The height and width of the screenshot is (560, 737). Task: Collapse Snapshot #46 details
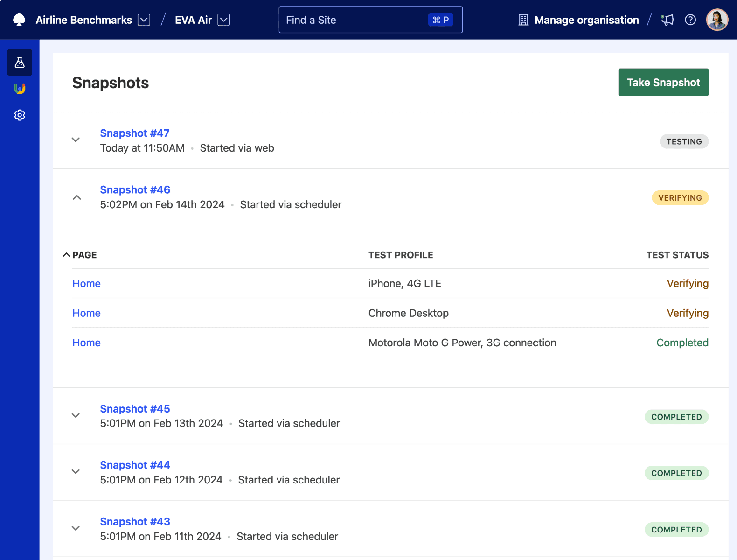click(77, 197)
